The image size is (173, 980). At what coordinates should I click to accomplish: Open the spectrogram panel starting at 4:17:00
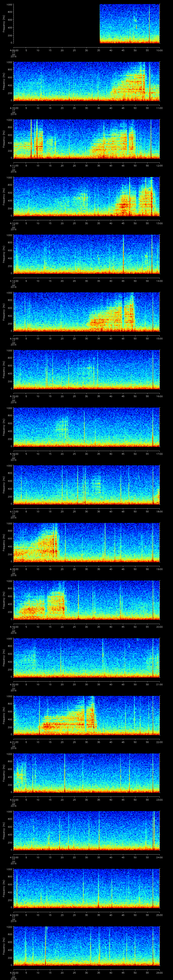click(87, 485)
